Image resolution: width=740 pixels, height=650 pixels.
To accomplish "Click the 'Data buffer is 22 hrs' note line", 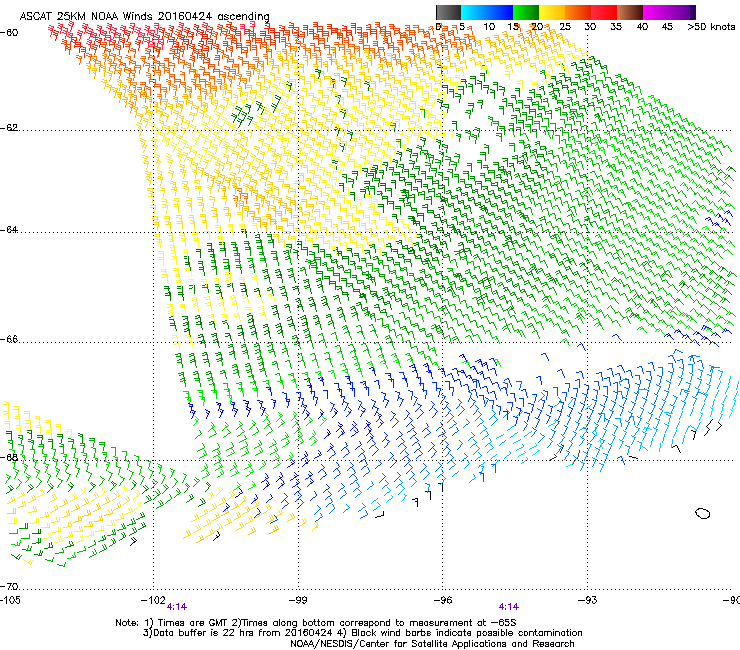I will click(362, 633).
